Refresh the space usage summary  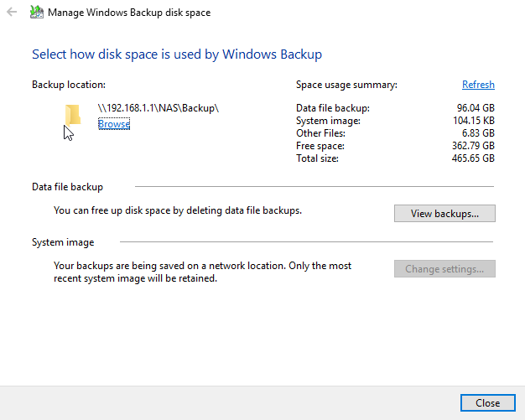pos(478,85)
